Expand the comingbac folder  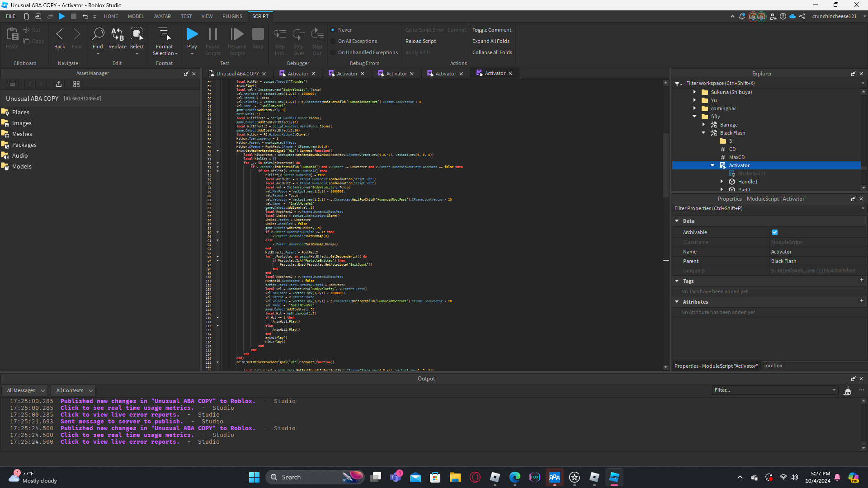coord(695,108)
